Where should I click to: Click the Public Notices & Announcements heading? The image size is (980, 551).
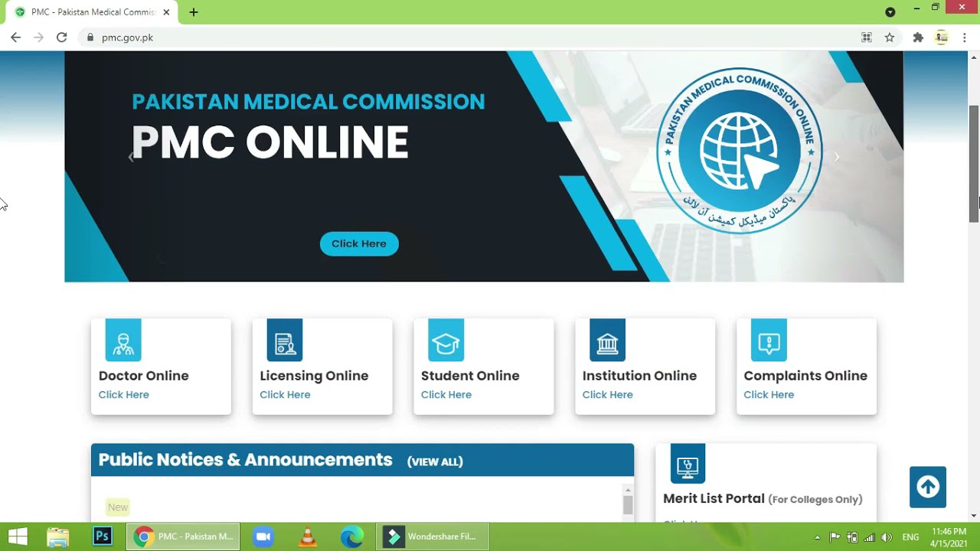[x=246, y=460]
